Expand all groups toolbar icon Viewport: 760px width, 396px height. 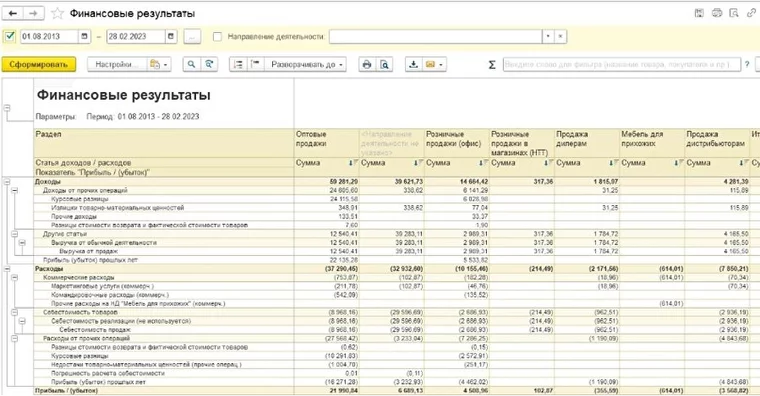point(238,64)
